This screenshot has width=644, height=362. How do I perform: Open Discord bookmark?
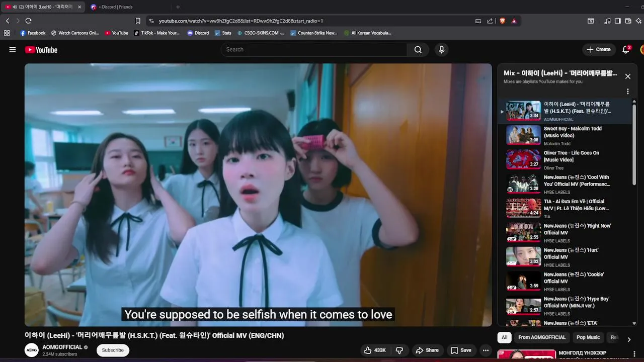tap(198, 33)
